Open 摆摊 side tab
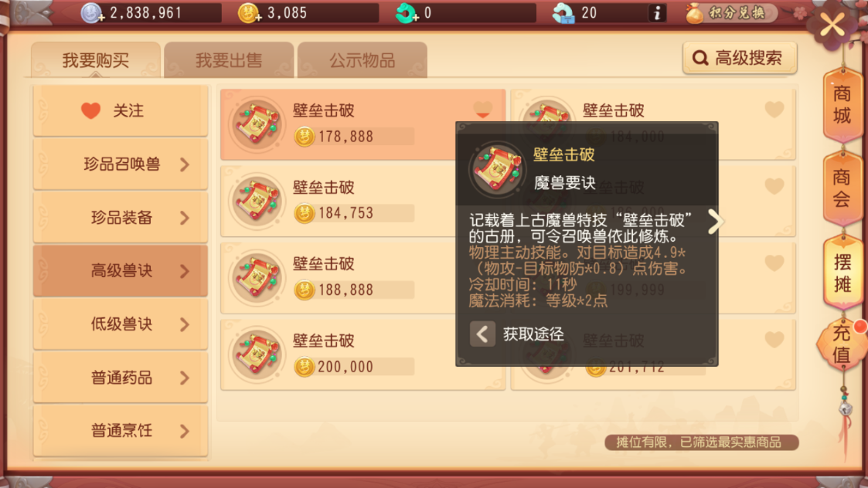 [x=842, y=273]
